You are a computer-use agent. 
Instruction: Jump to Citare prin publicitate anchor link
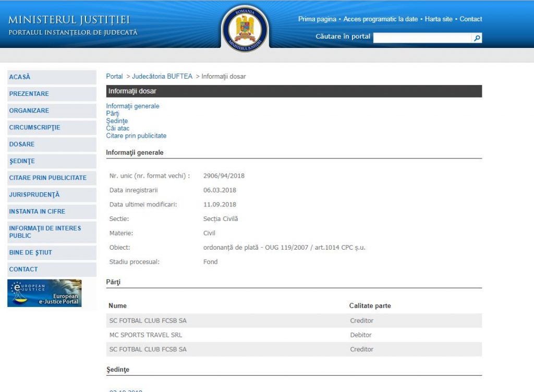[x=136, y=136]
